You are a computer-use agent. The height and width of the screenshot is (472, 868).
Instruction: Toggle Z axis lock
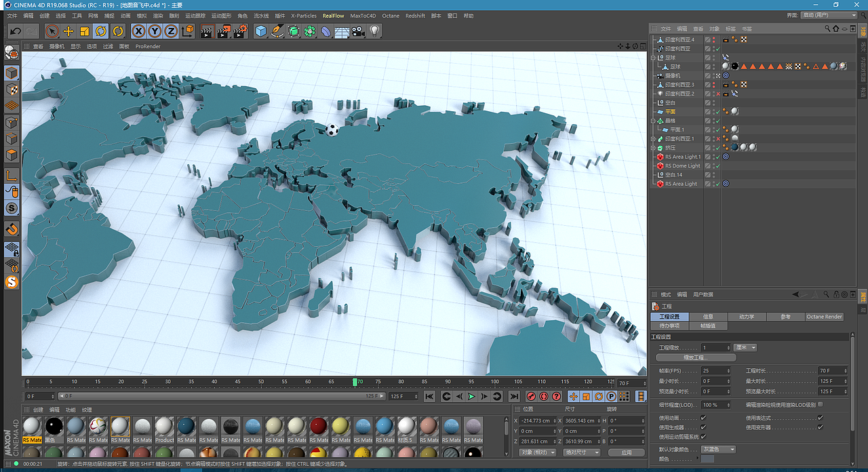click(171, 31)
